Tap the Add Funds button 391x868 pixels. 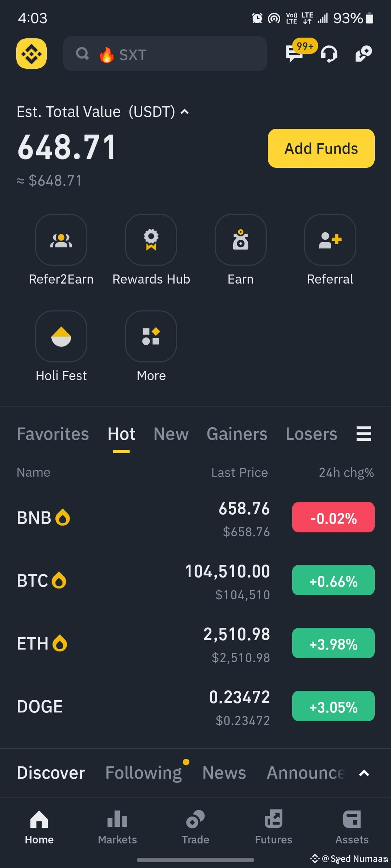tap(321, 148)
